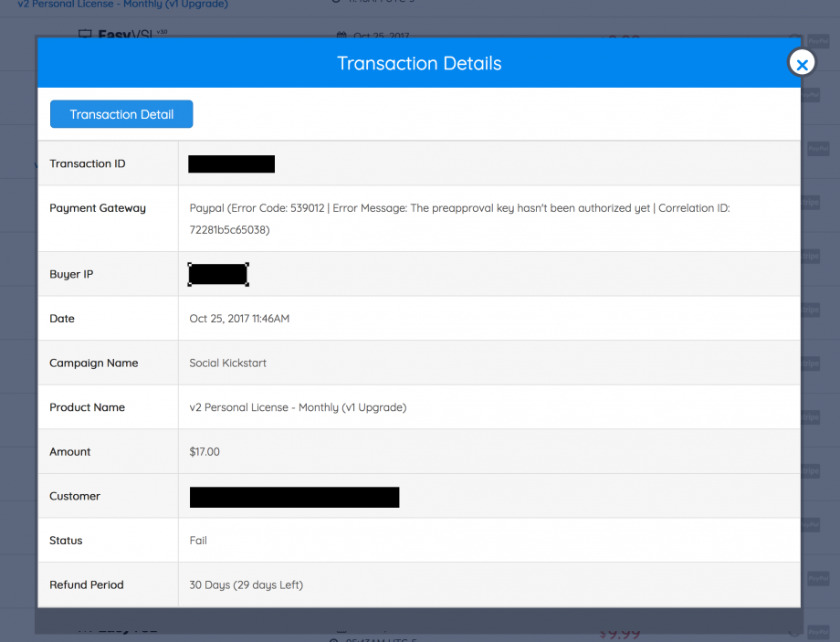Click the monitor icon beside EasyVSL in background
The image size is (840, 642).
point(85,35)
